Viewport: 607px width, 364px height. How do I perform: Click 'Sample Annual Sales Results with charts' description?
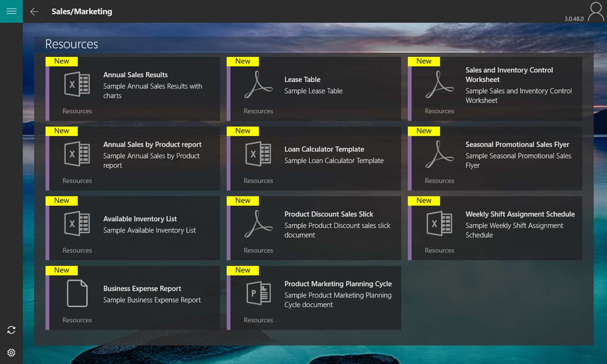point(153,91)
